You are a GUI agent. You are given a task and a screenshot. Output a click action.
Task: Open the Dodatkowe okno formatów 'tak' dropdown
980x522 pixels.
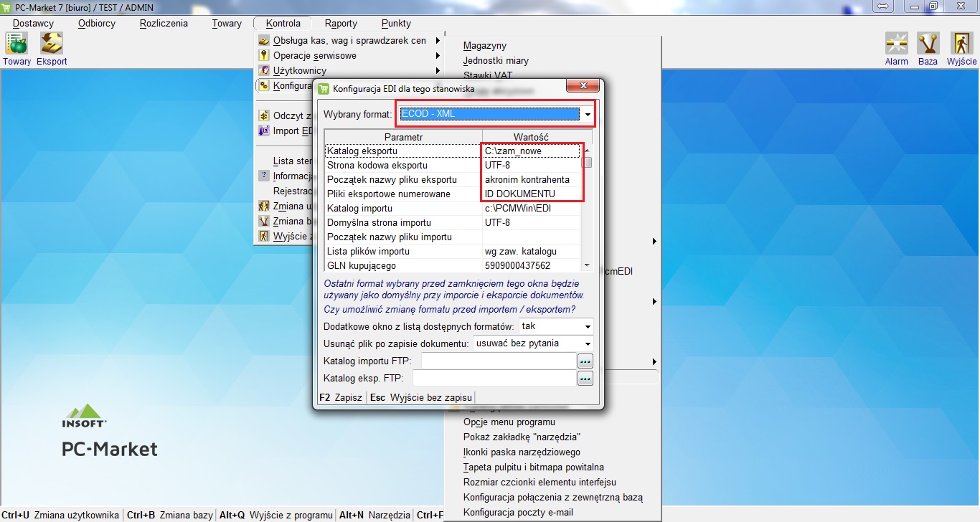coord(587,326)
